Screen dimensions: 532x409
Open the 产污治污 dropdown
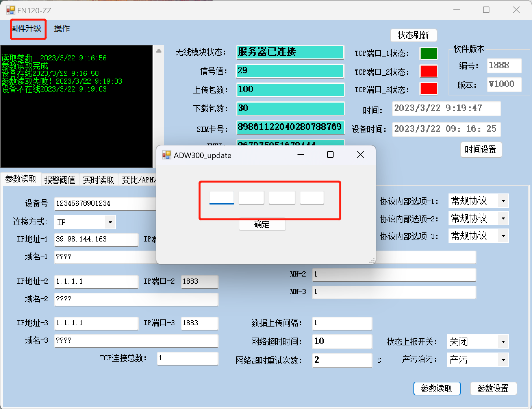(503, 360)
